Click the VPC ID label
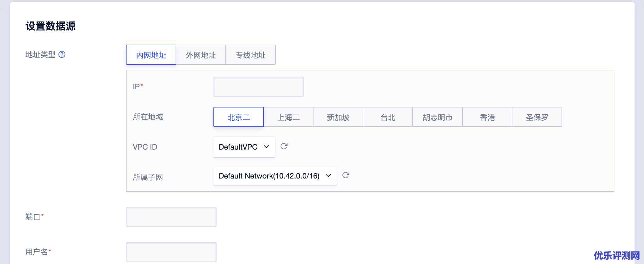This screenshot has width=644, height=264. (x=145, y=147)
